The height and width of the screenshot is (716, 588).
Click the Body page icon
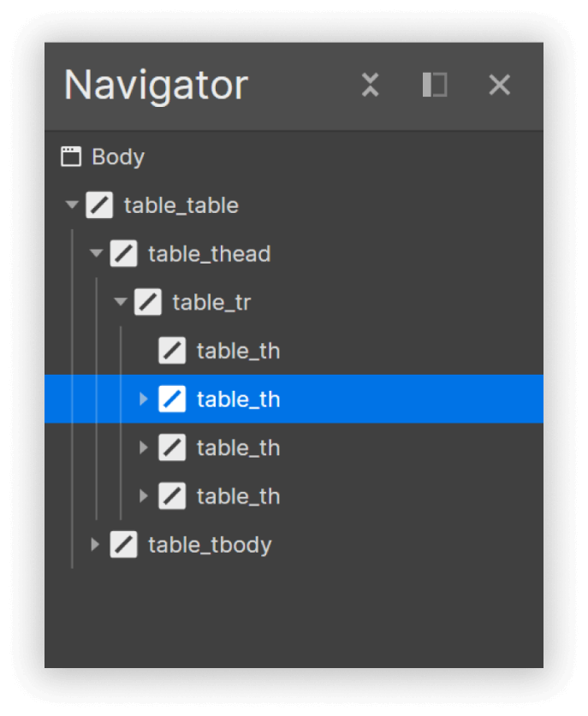[x=71, y=157]
